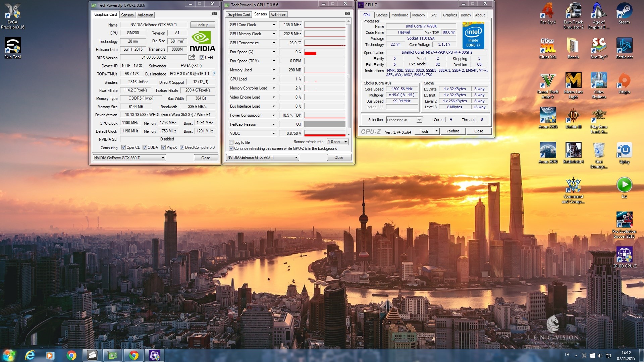The height and width of the screenshot is (362, 644).
Task: Open the Bench folder on the desktop
Action: [573, 48]
